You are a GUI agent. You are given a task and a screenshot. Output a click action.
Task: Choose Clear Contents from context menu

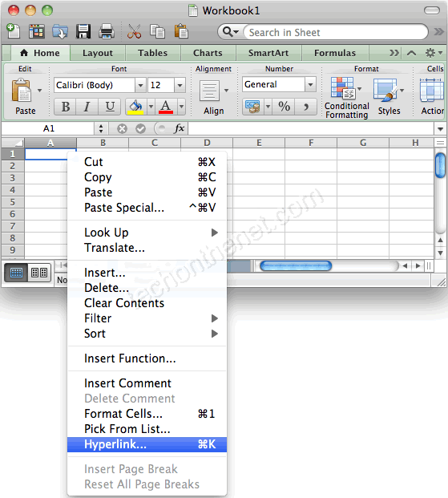147,303
